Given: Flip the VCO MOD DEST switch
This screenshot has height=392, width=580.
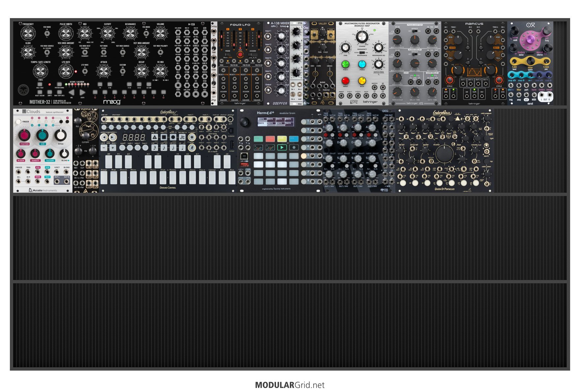Looking at the screenshot, I should coord(85,52).
